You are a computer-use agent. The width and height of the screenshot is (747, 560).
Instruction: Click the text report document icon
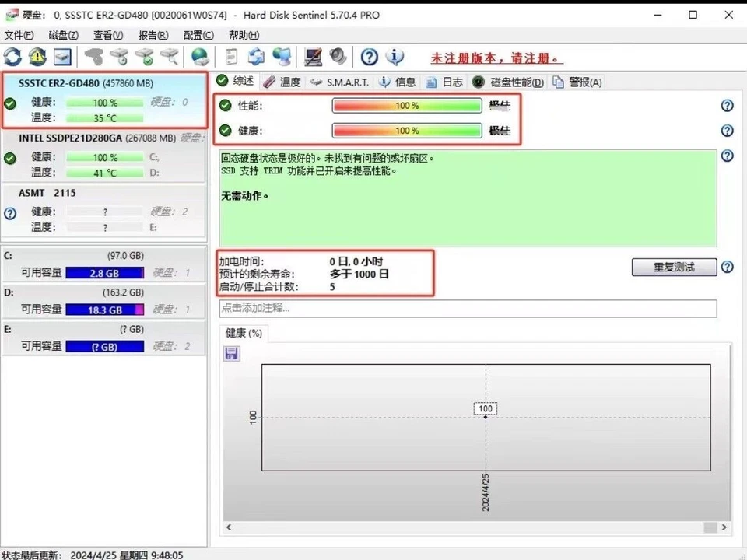click(232, 57)
